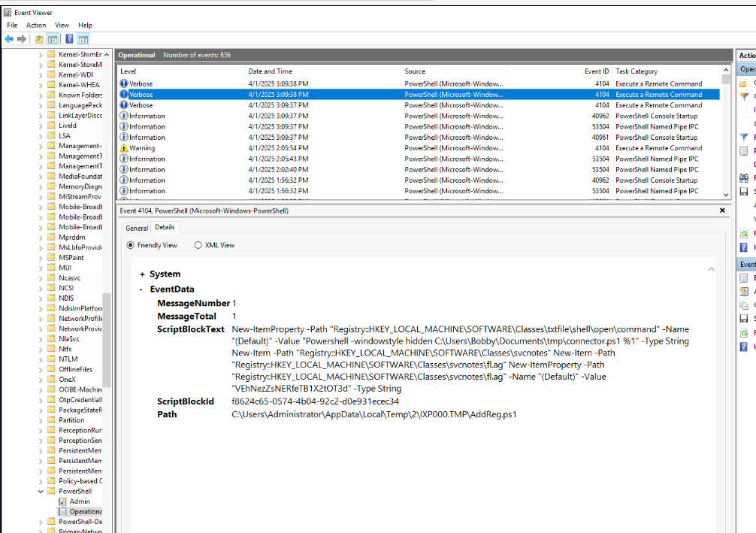Select the Friendly View radio button

(x=131, y=245)
